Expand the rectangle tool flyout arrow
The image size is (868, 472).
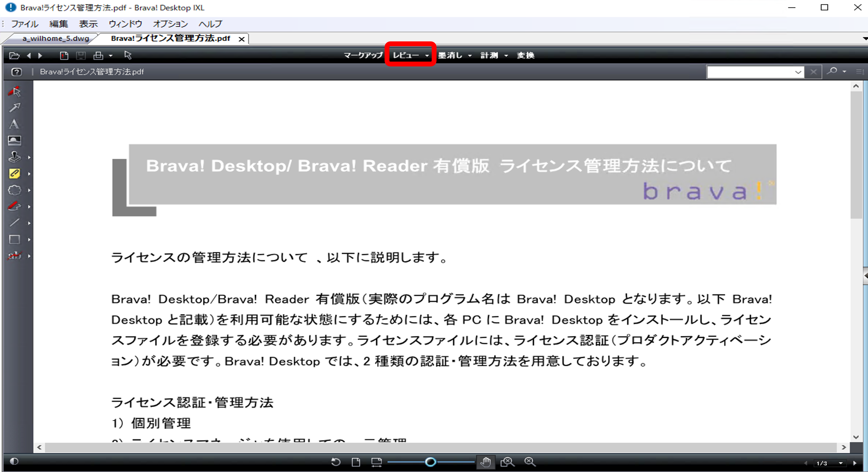click(x=29, y=240)
